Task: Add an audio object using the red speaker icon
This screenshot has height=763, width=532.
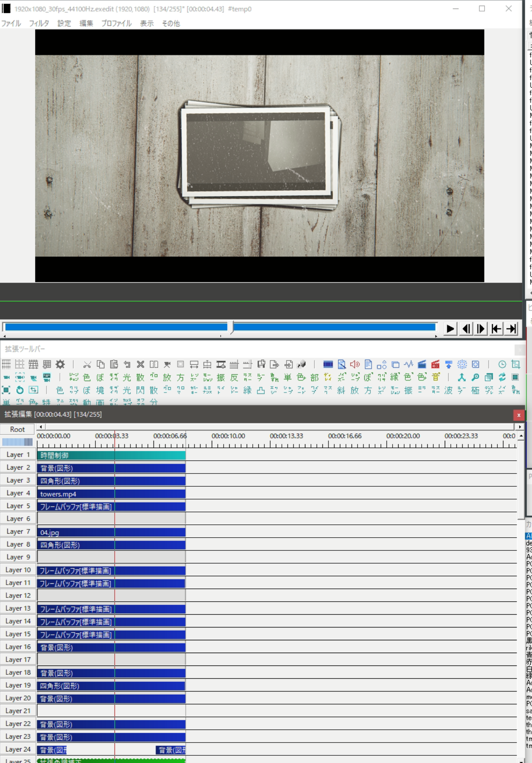Action: [x=355, y=364]
